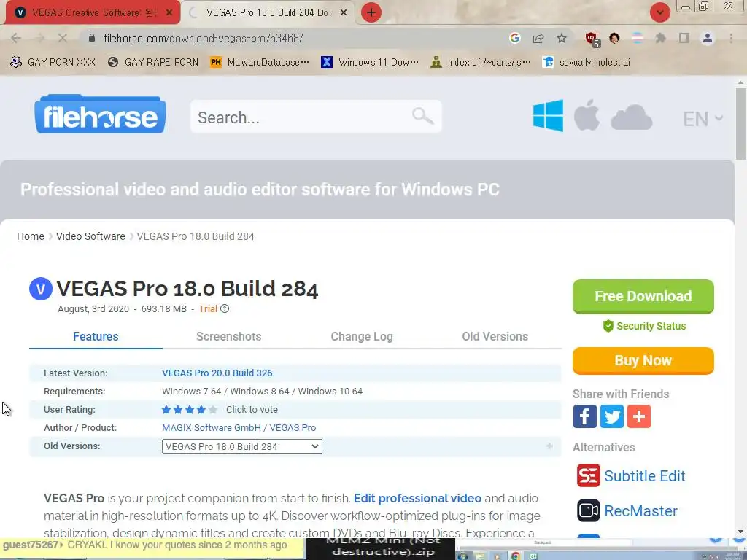Open the Old Versions tab
Viewport: 747px width, 560px height.
point(495,336)
